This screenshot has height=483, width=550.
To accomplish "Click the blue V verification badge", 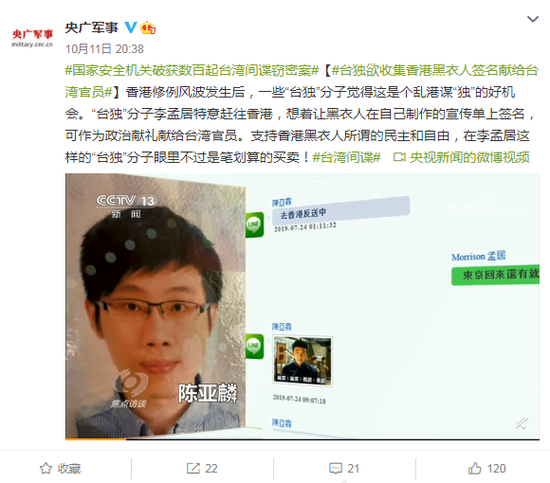I will [x=131, y=27].
